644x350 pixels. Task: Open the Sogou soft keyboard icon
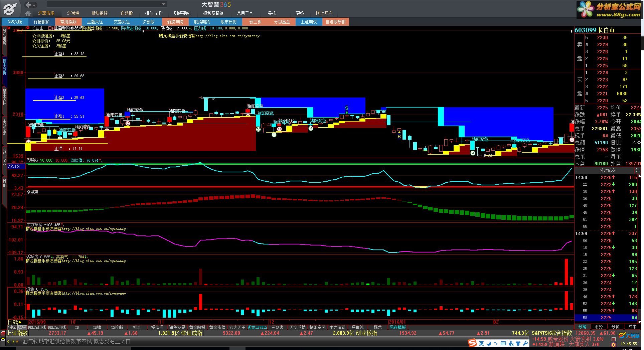[x=503, y=343]
